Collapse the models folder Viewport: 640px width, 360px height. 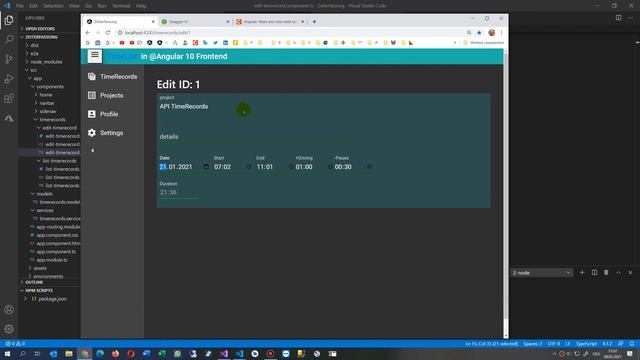pos(44,194)
